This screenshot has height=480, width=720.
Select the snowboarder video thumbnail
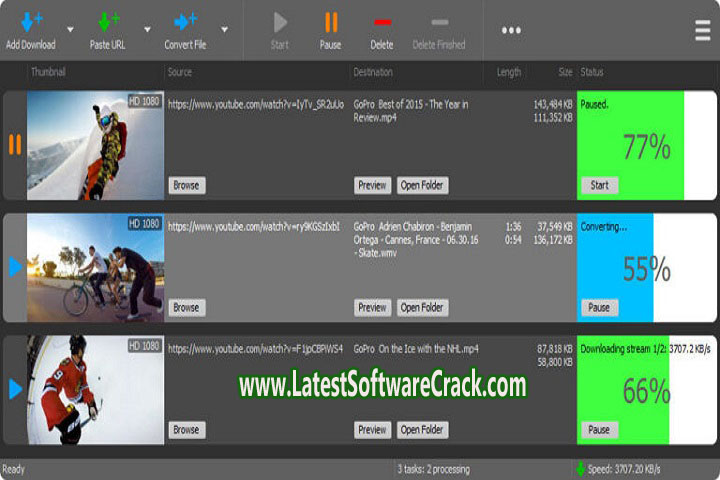95,146
